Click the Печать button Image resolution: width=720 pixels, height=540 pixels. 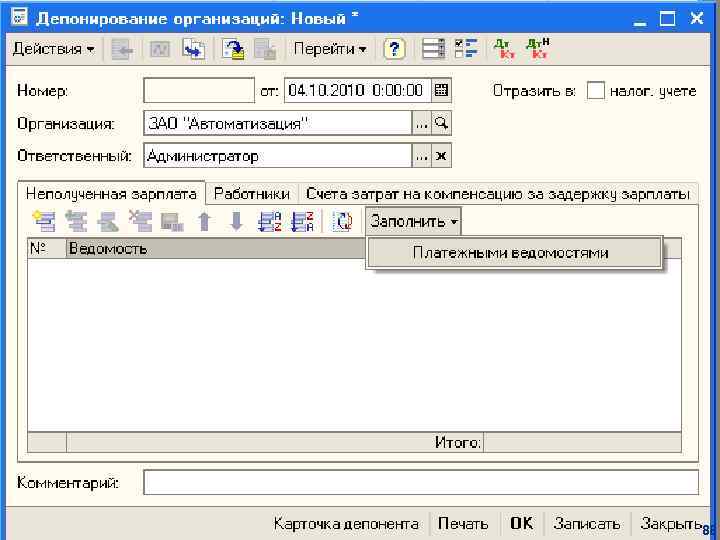tap(462, 523)
